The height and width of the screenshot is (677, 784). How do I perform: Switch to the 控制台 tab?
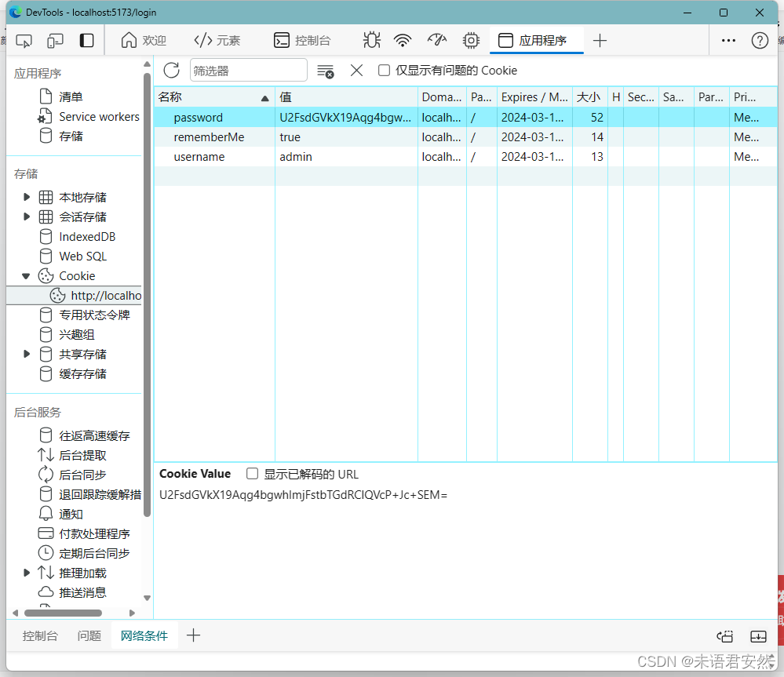coord(40,635)
